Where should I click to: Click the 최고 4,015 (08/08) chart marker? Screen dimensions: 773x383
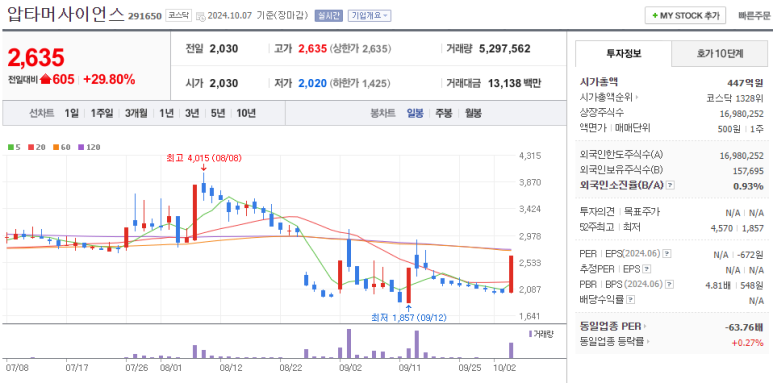pos(204,158)
